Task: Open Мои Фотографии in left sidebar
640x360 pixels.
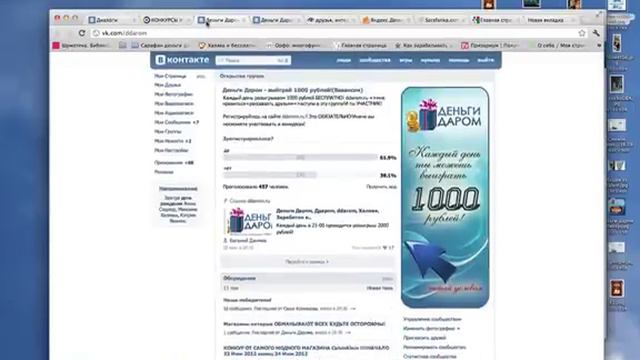Action: pos(173,94)
